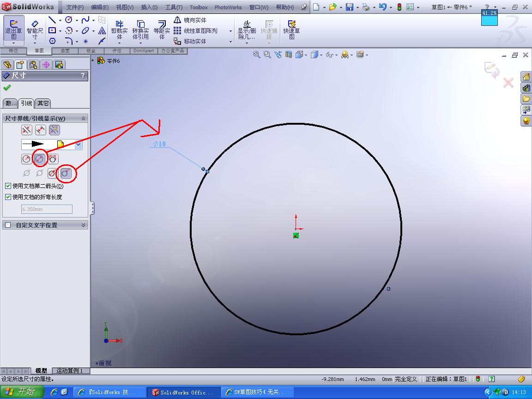Click the 转换实体引用 convert entities tool
532x399 pixels.
(x=140, y=30)
